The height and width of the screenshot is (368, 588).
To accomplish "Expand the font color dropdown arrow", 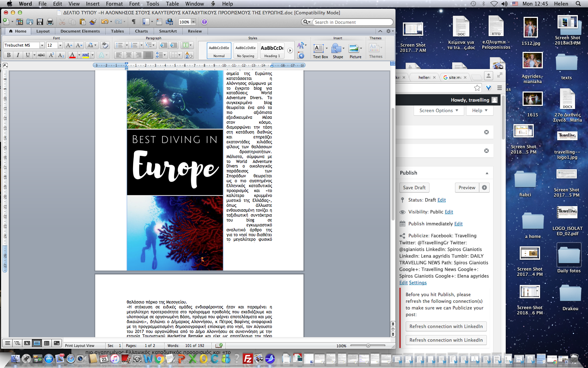I will click(79, 55).
